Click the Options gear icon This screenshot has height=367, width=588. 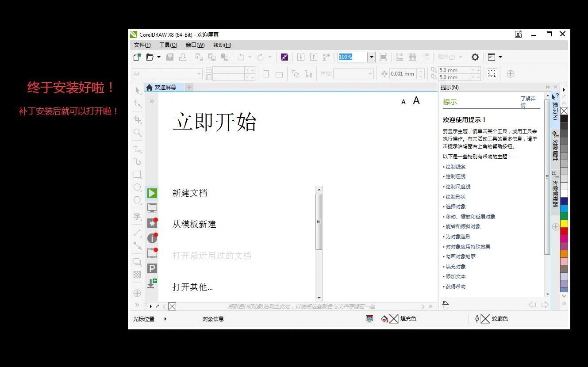tap(475, 57)
